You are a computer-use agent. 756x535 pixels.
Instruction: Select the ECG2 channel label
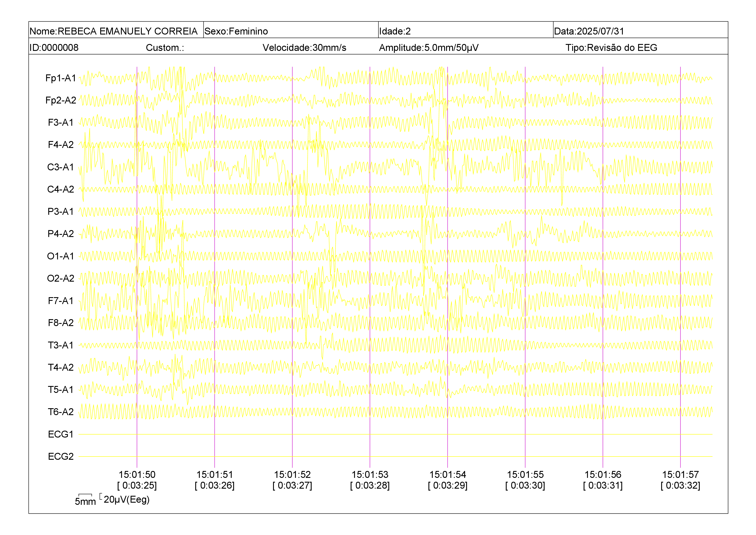61,457
